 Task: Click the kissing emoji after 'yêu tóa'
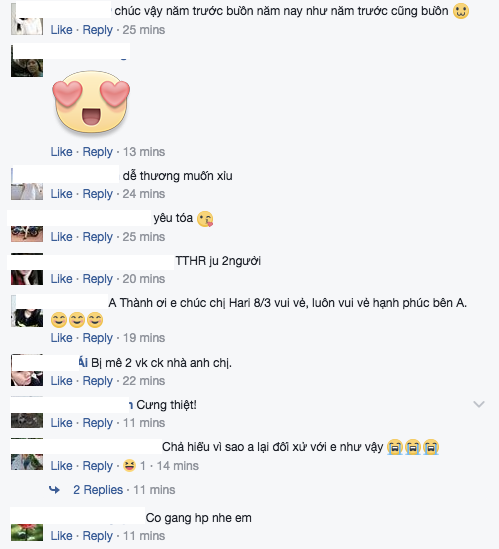pos(205,219)
